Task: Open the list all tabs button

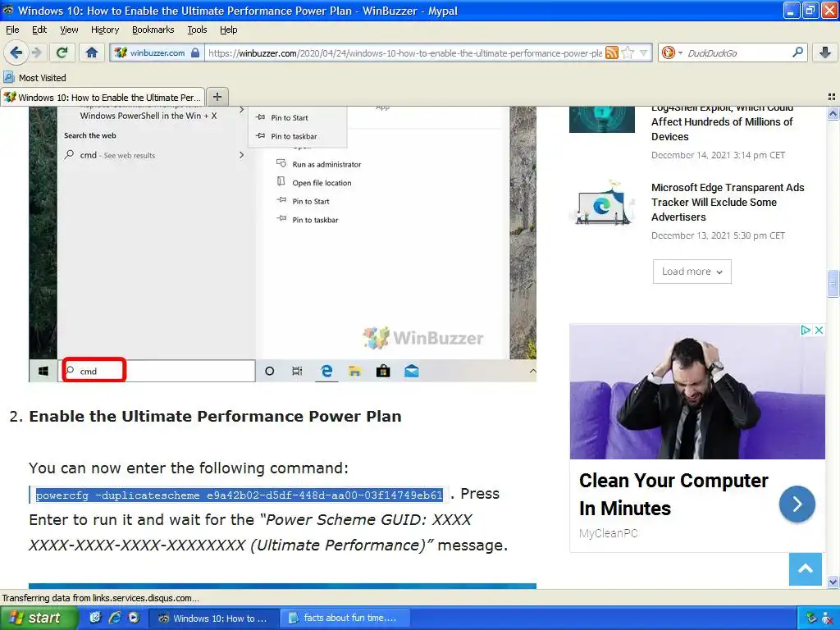Action: (x=832, y=97)
